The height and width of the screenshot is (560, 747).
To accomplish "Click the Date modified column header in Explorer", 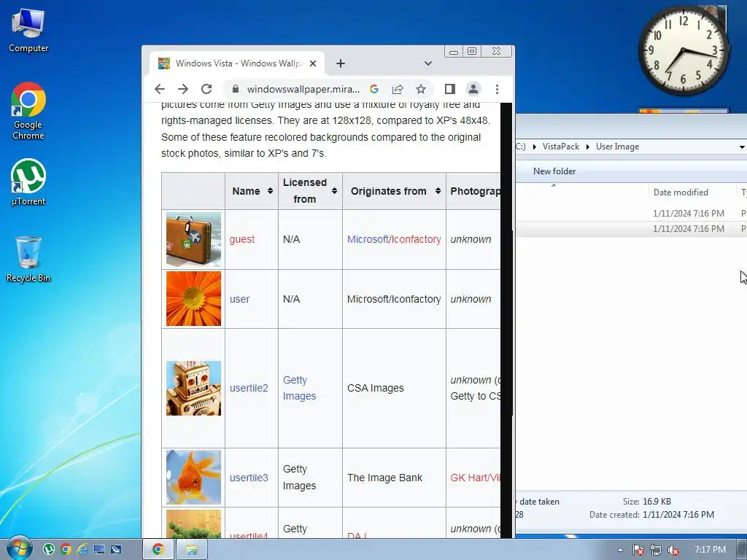I will click(x=692, y=192).
